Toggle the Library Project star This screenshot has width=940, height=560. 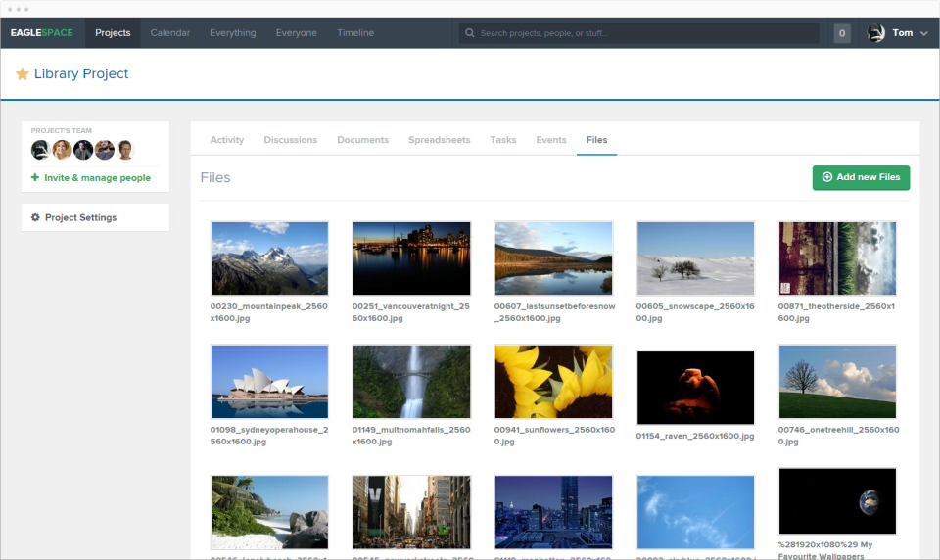tap(23, 73)
